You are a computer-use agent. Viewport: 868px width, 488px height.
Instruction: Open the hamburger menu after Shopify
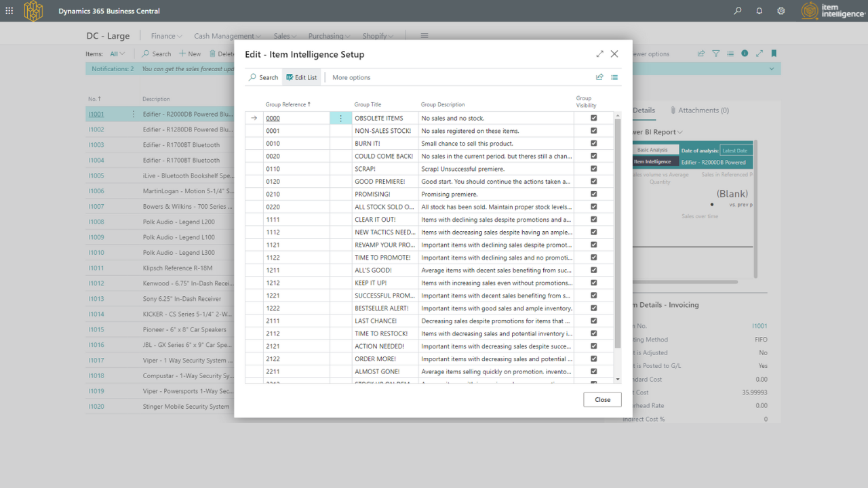[x=425, y=36]
